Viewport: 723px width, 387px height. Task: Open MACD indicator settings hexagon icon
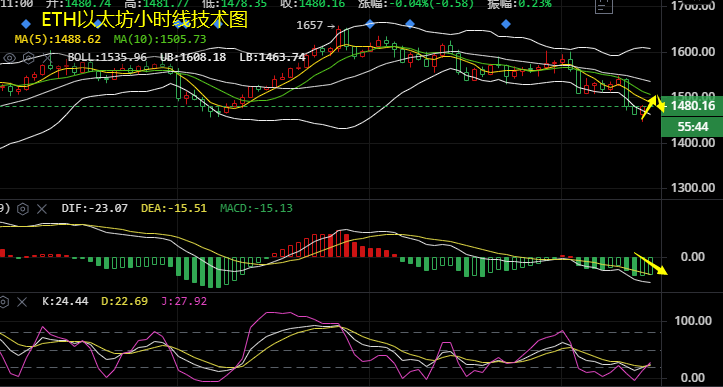tap(22, 209)
